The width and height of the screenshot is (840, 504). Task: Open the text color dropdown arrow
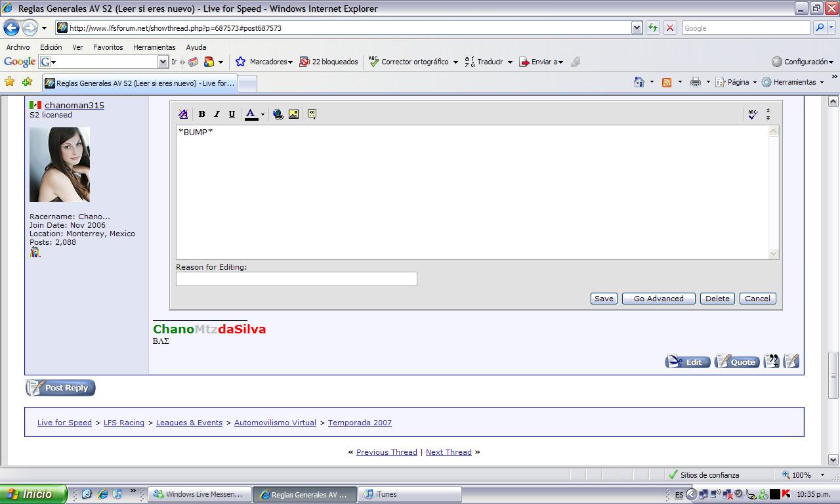click(x=262, y=114)
